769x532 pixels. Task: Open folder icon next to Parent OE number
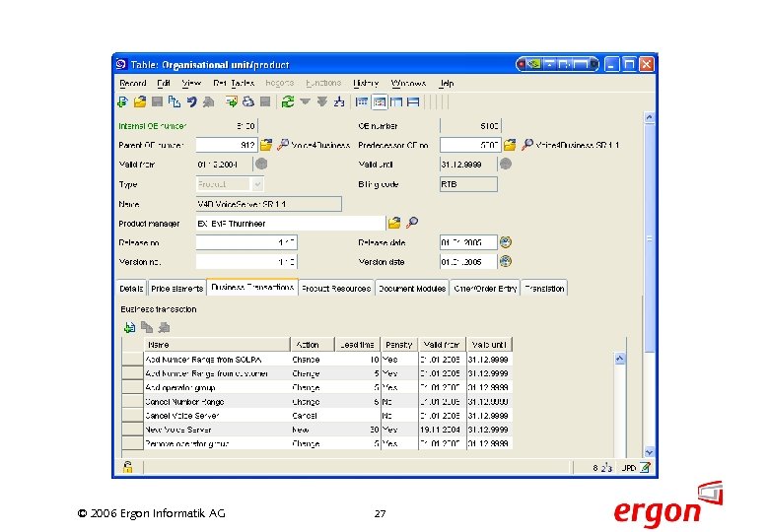click(x=266, y=145)
